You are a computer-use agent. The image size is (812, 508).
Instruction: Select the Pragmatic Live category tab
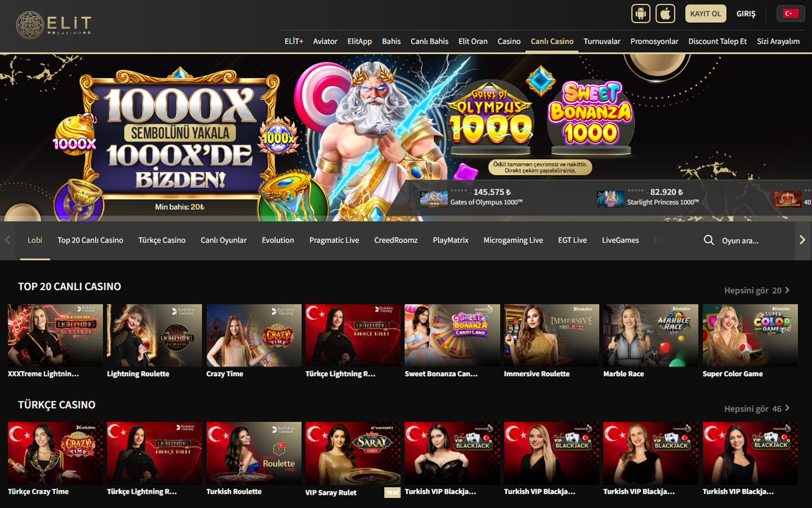click(334, 240)
